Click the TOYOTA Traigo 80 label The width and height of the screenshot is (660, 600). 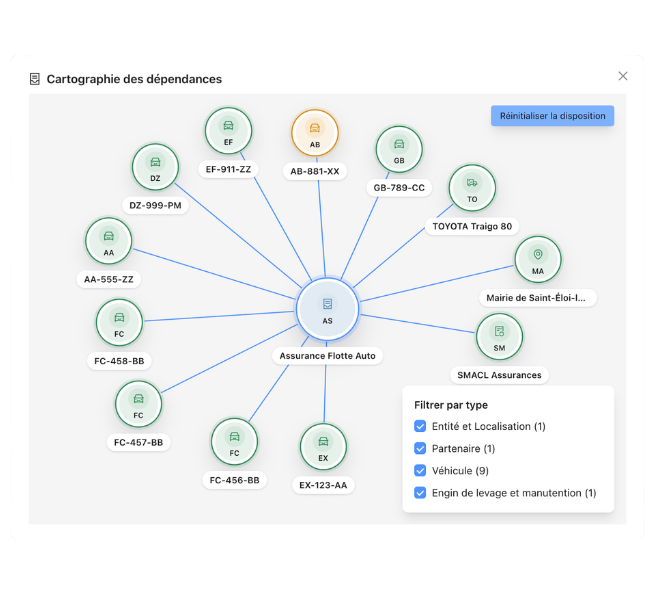(472, 227)
